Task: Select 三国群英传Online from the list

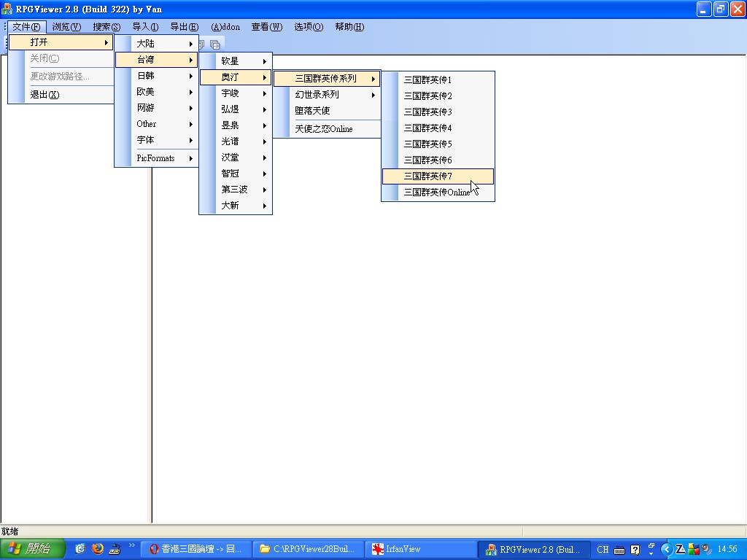Action: [438, 192]
